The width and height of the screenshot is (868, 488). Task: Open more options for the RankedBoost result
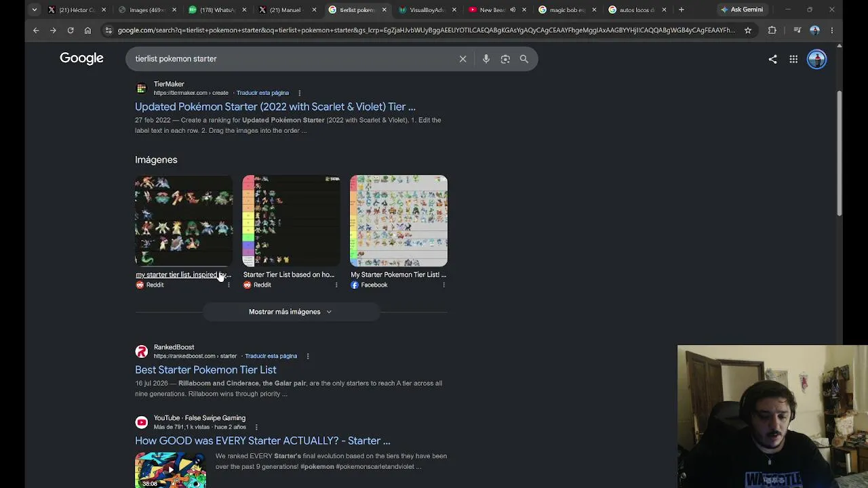[307, 356]
